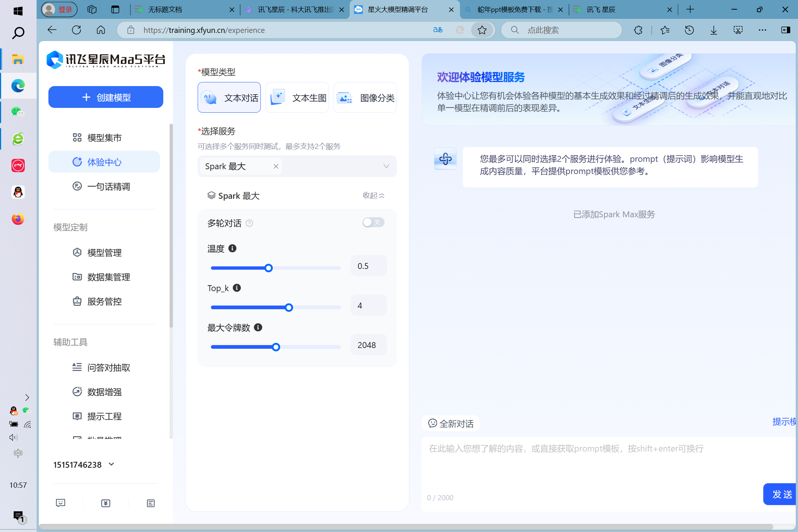The width and height of the screenshot is (798, 532).
Task: Click the Top_k slider handle
Action: click(289, 307)
